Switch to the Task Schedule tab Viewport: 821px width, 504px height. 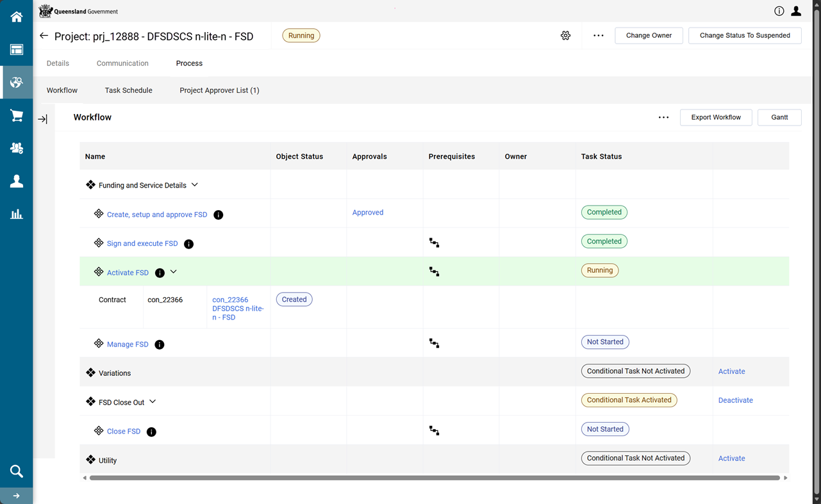click(x=128, y=90)
